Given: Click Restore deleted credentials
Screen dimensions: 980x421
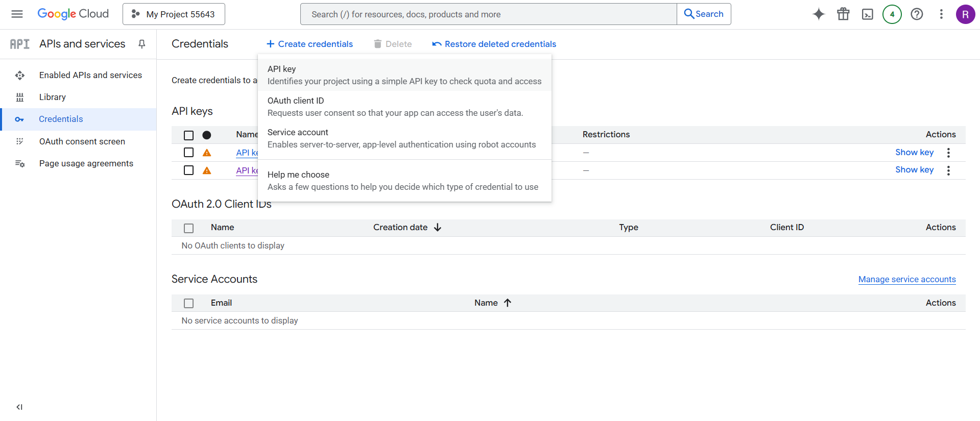Looking at the screenshot, I should click(494, 44).
